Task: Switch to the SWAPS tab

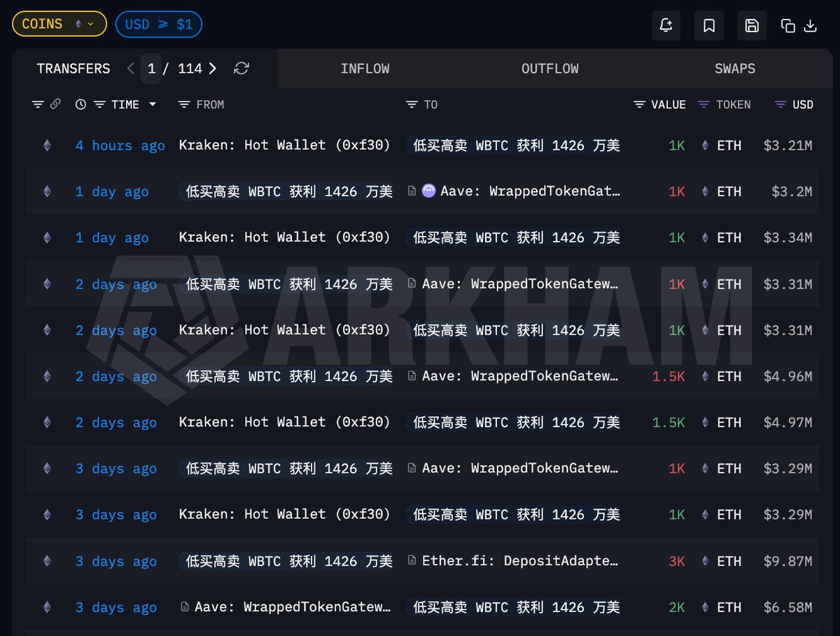Action: [x=735, y=69]
